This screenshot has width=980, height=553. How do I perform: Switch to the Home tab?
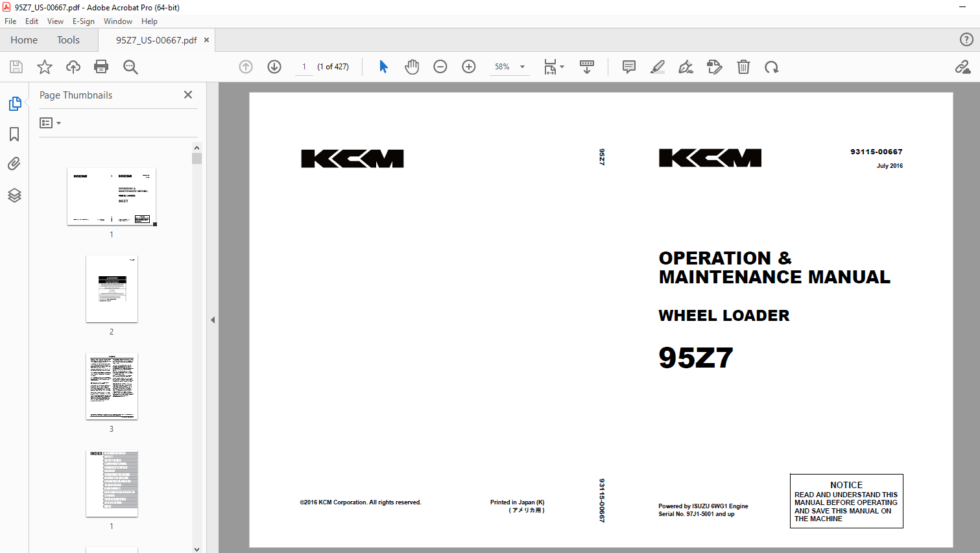coord(24,40)
